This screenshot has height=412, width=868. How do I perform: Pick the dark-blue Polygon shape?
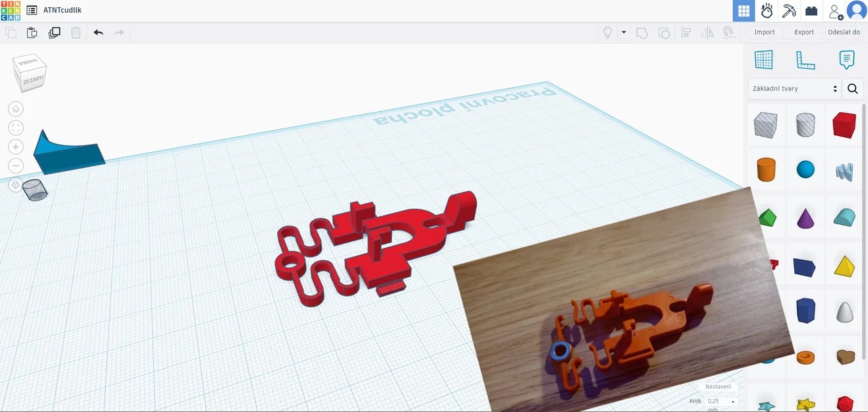coord(805,310)
